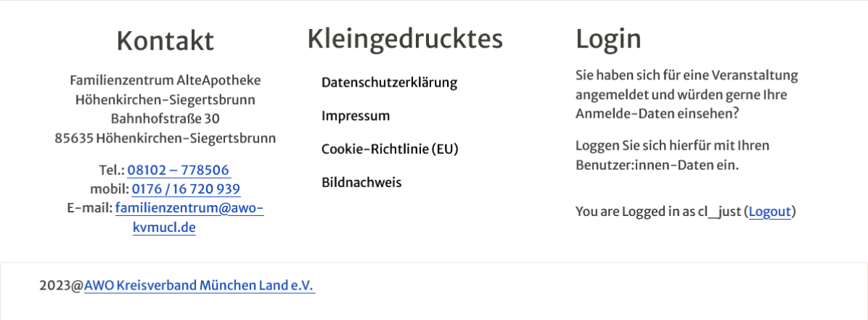
Task: Click the 2023@ copyright text
Action: (61, 285)
